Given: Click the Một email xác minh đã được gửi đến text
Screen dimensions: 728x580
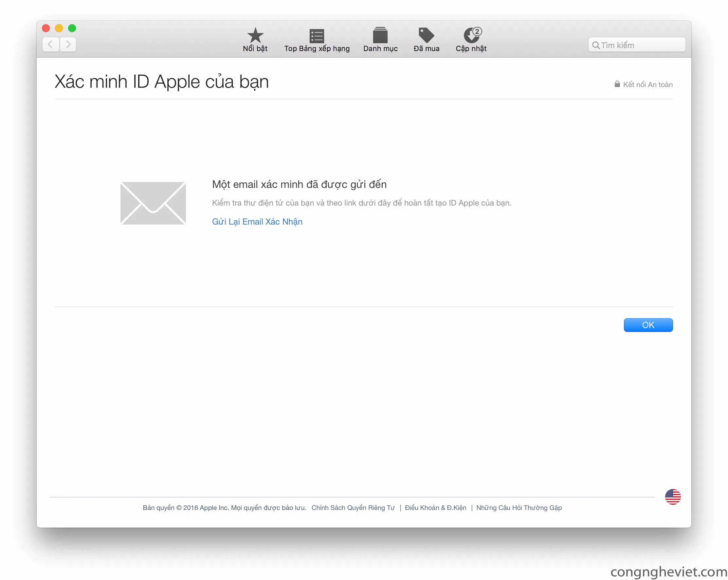Looking at the screenshot, I should 299,184.
